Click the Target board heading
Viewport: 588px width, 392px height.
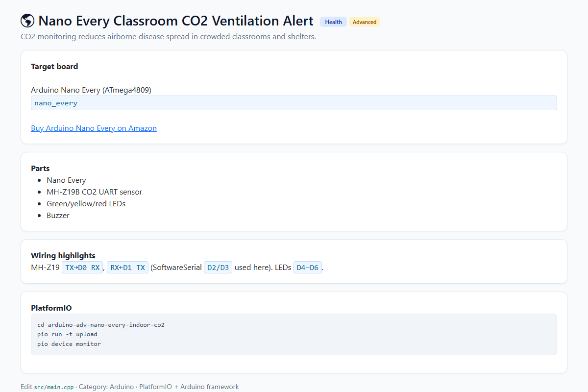click(54, 67)
